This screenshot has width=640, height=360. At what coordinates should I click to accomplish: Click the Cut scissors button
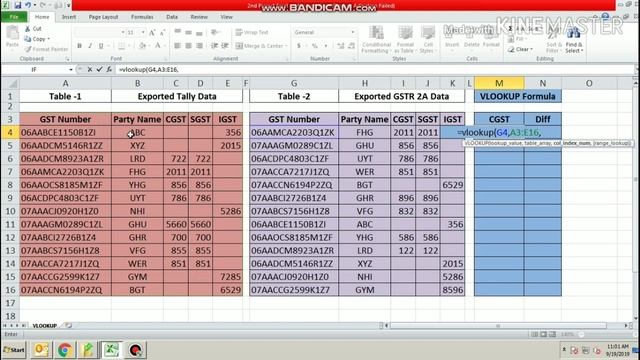click(33, 29)
